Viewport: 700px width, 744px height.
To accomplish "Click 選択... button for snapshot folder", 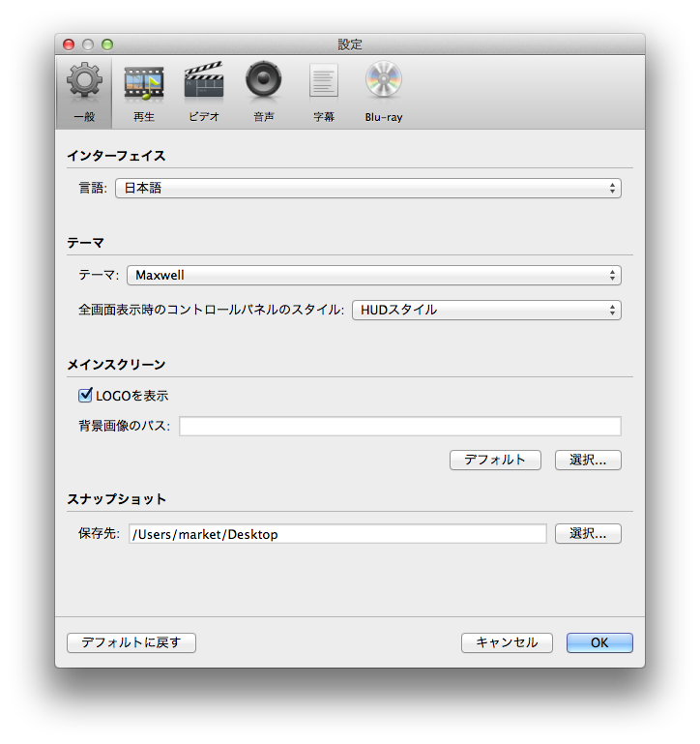I will pyautogui.click(x=588, y=534).
